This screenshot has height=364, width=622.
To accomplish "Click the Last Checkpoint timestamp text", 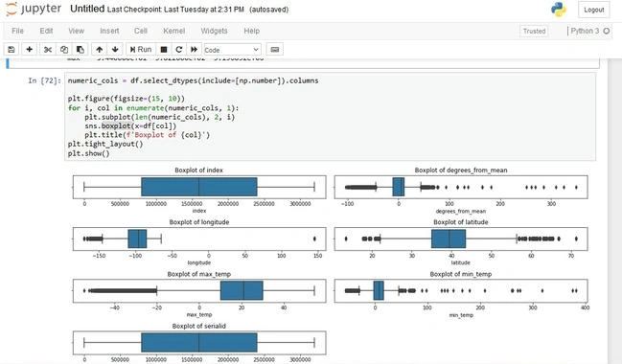I will click(175, 10).
